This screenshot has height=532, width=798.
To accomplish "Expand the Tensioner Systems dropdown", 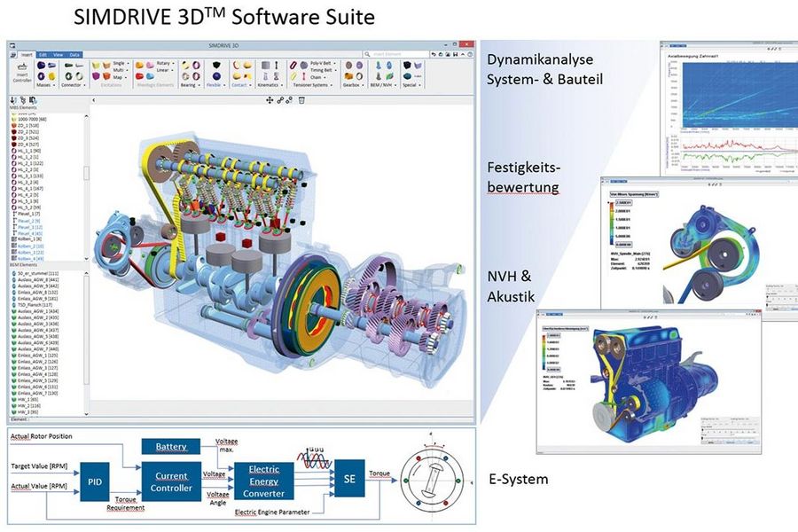I will 313,85.
